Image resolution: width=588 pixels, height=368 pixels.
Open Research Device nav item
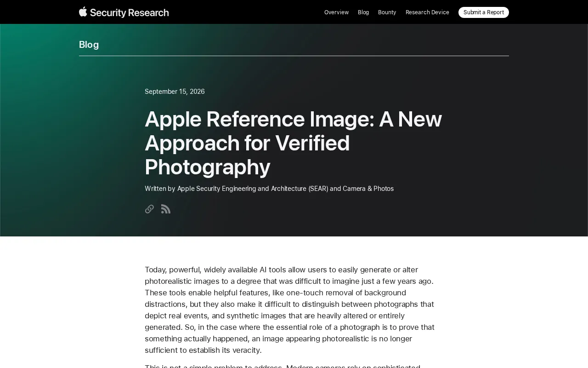click(427, 12)
